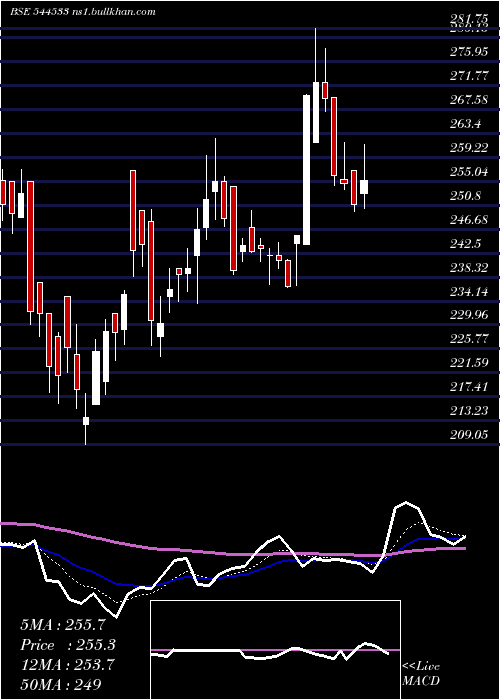Click the 225.77 price axis label
The height and width of the screenshot is (700, 500).
coord(469,340)
